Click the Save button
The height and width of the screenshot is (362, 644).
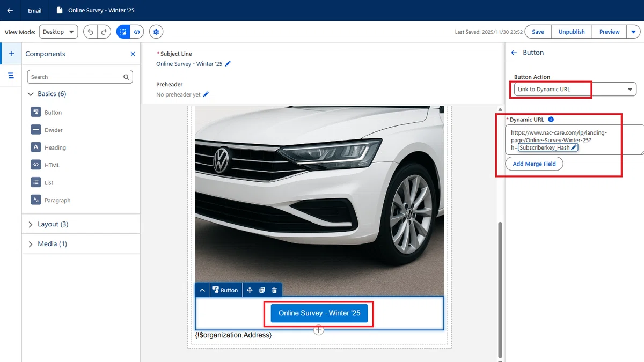(x=538, y=32)
